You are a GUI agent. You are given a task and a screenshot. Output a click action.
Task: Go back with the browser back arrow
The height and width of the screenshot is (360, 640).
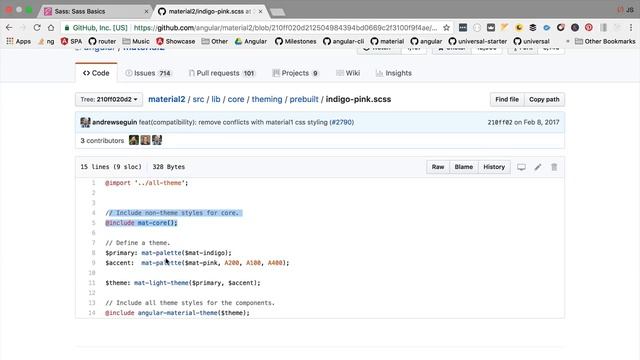point(9,28)
